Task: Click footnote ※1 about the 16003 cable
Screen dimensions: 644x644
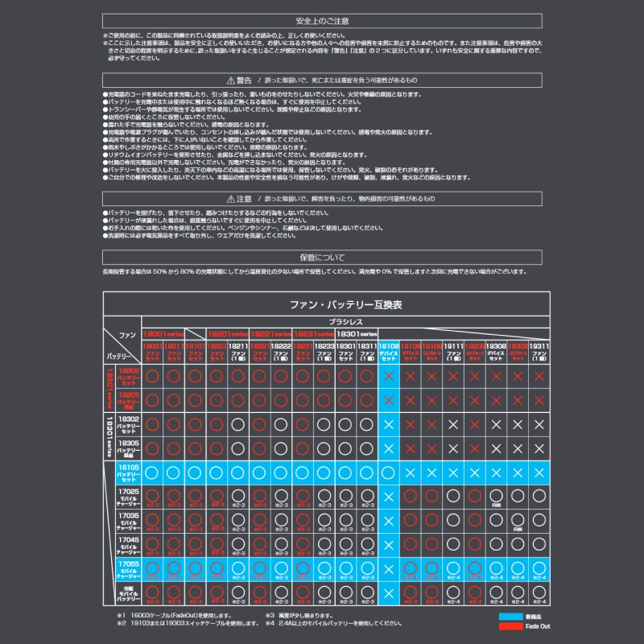Action: pos(174,616)
